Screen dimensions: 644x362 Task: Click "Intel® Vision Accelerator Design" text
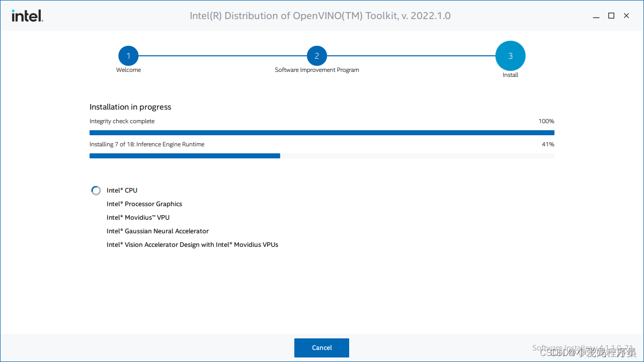[192, 245]
